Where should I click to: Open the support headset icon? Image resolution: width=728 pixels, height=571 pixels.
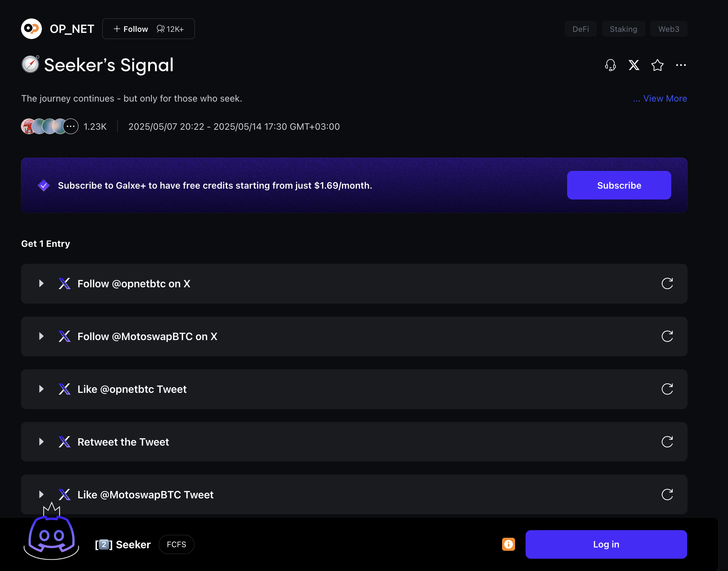(x=610, y=65)
